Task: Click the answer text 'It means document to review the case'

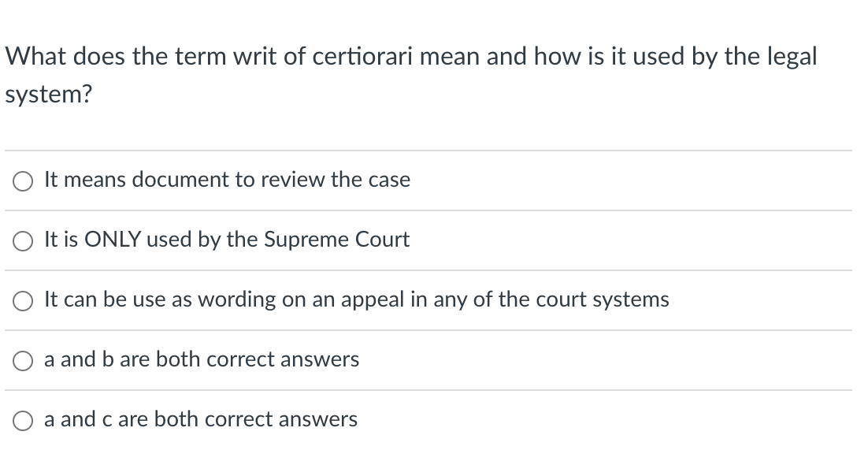Action: 227,180
